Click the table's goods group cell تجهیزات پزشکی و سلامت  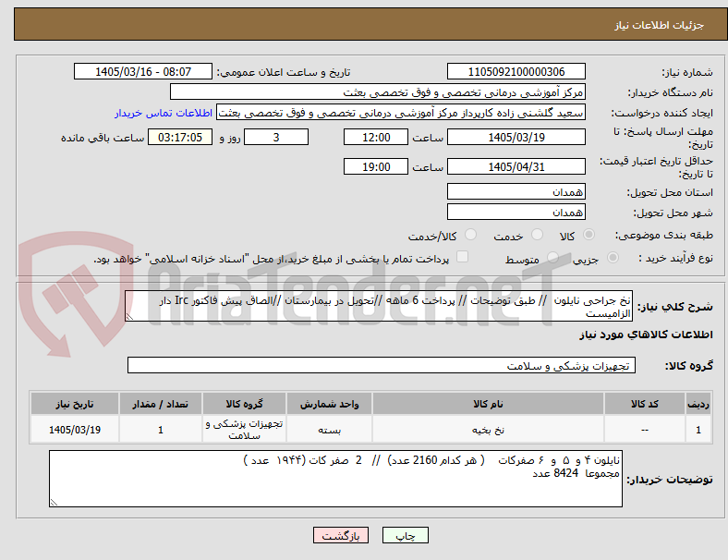(244, 430)
